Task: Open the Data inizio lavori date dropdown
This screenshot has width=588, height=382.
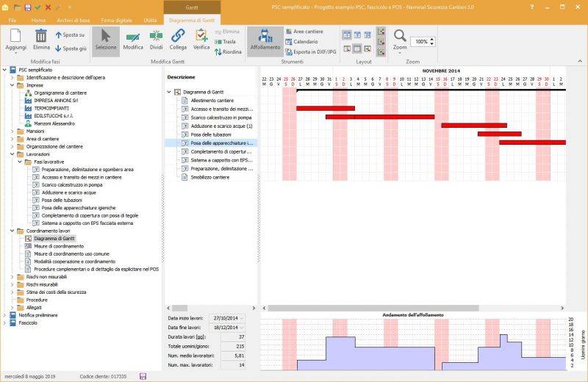Action: point(242,317)
